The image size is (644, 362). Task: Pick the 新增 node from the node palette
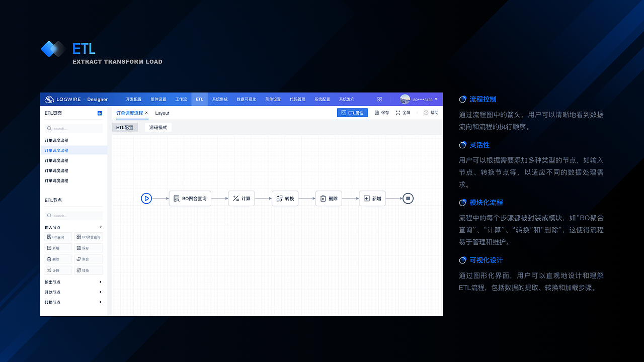[x=58, y=248]
